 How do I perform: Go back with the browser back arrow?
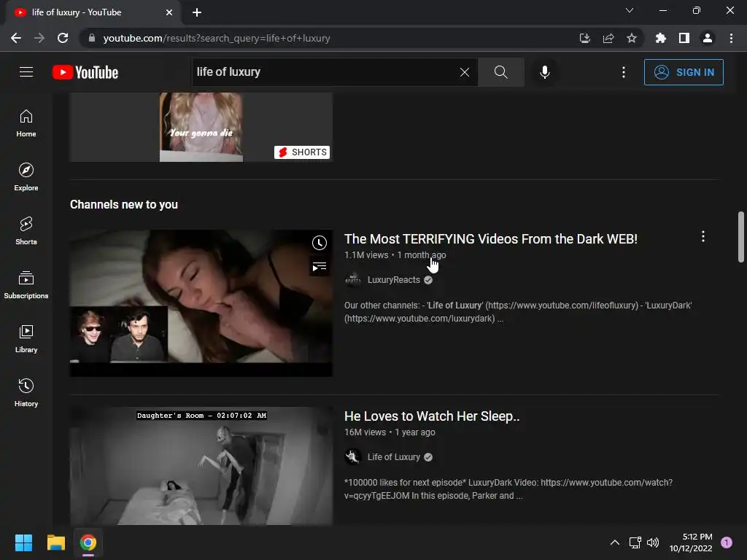click(16, 38)
